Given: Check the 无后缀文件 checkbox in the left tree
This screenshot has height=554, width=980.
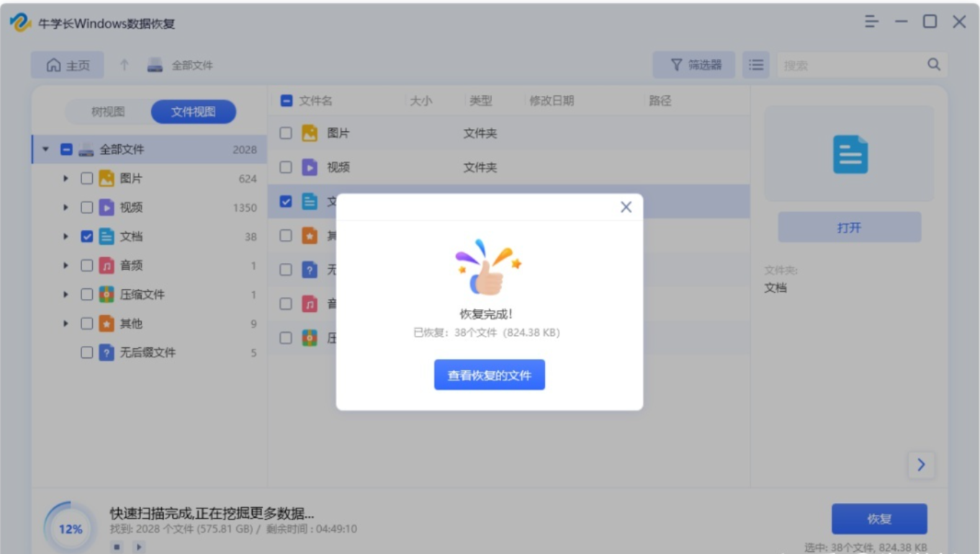Looking at the screenshot, I should pyautogui.click(x=86, y=352).
